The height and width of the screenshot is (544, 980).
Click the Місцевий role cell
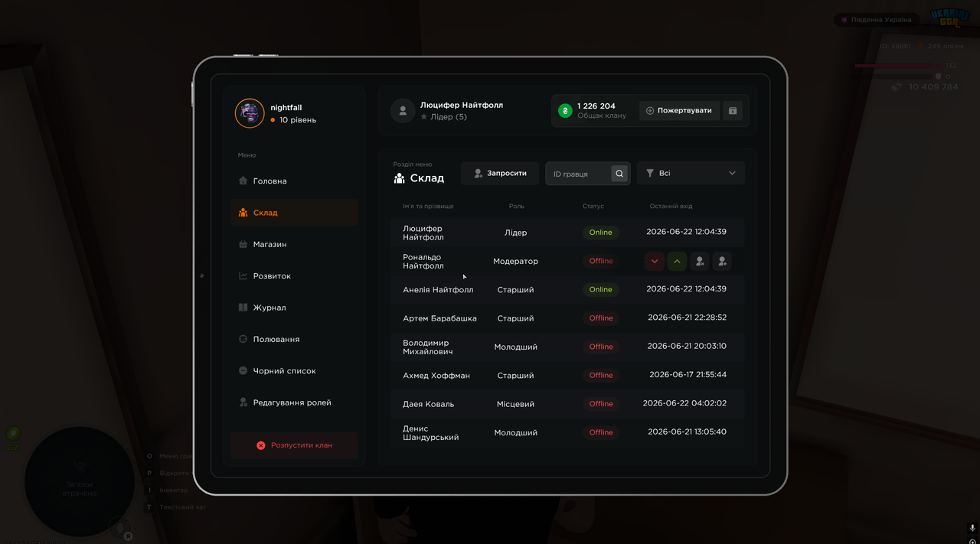pos(515,404)
